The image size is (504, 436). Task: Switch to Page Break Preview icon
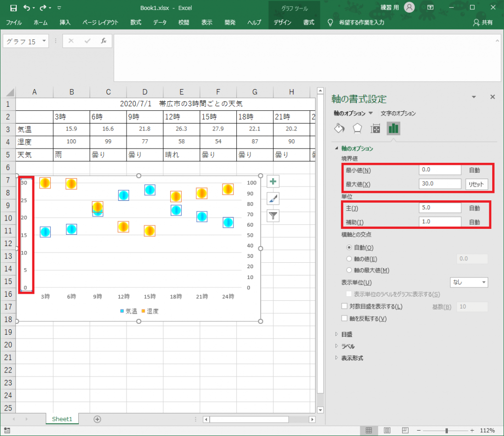click(x=405, y=430)
